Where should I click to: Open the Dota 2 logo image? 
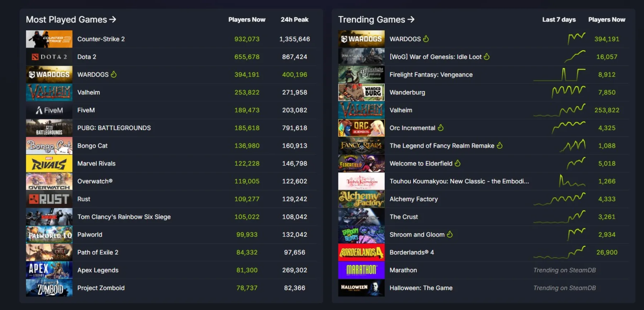pos(49,57)
